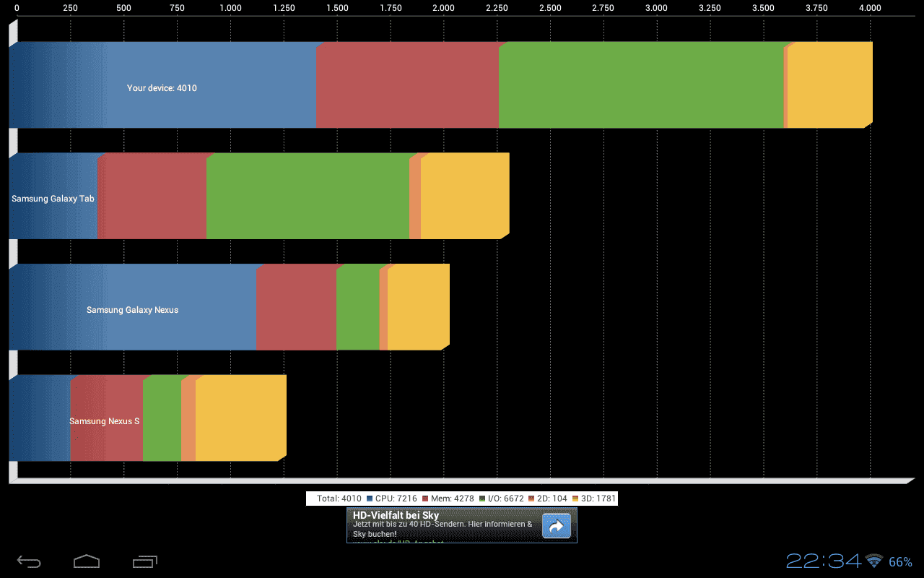Click the "2.250" axis label
The height and width of the screenshot is (578, 924).
(497, 8)
